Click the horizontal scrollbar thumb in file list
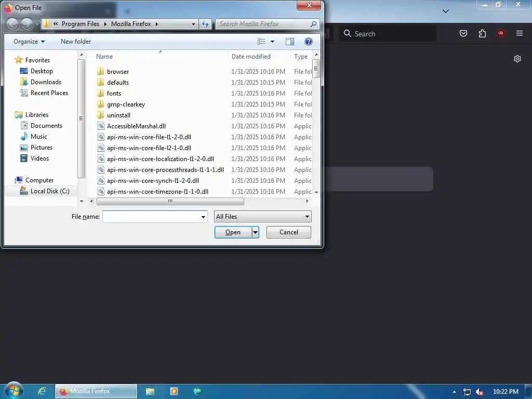This screenshot has width=532, height=399. tap(170, 201)
